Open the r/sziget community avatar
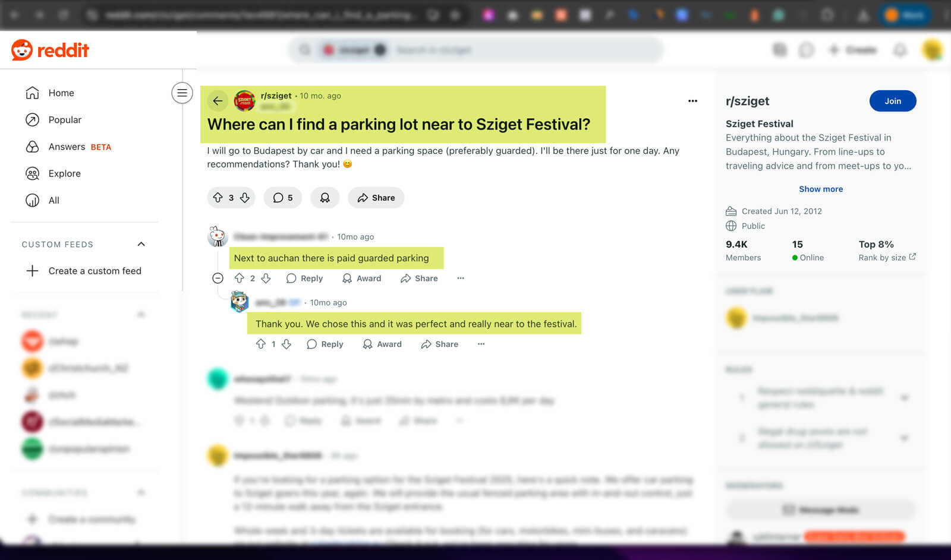Viewport: 951px width, 560px height. (244, 101)
